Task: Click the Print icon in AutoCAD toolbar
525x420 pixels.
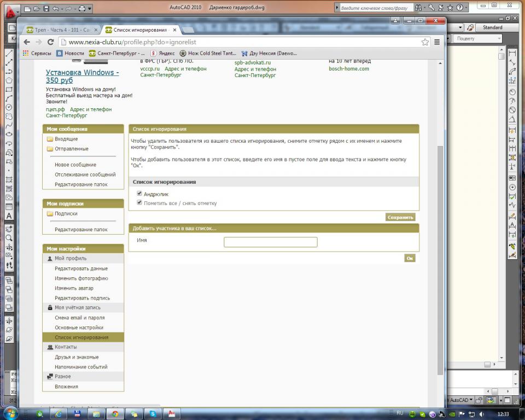Action: (81, 9)
